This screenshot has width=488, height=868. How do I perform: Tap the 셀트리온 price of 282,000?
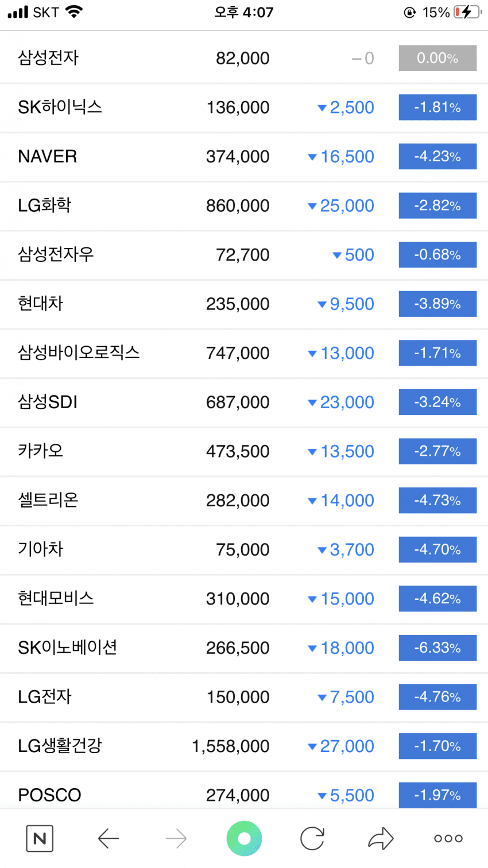point(238,501)
